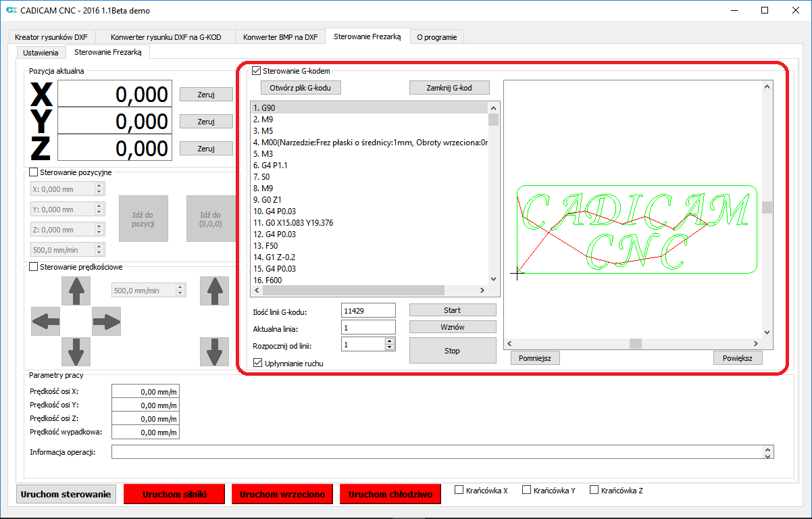Click velocity 500,0 mm/min spinner arrows
812x519 pixels.
tap(180, 291)
